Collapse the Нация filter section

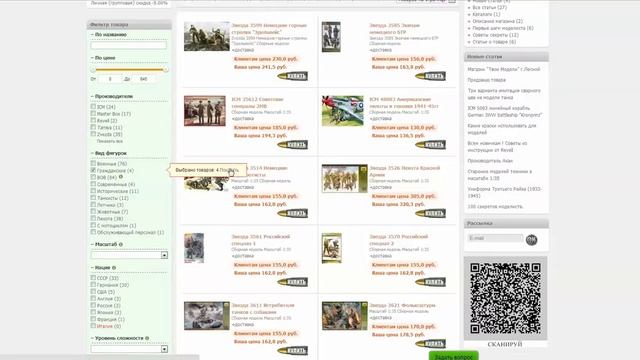(100, 268)
